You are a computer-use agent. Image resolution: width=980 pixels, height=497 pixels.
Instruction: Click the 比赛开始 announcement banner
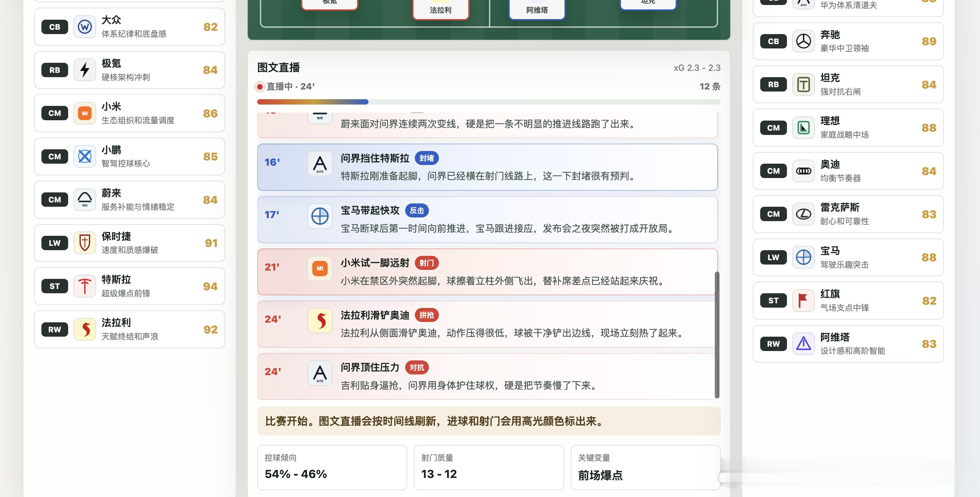coord(488,421)
